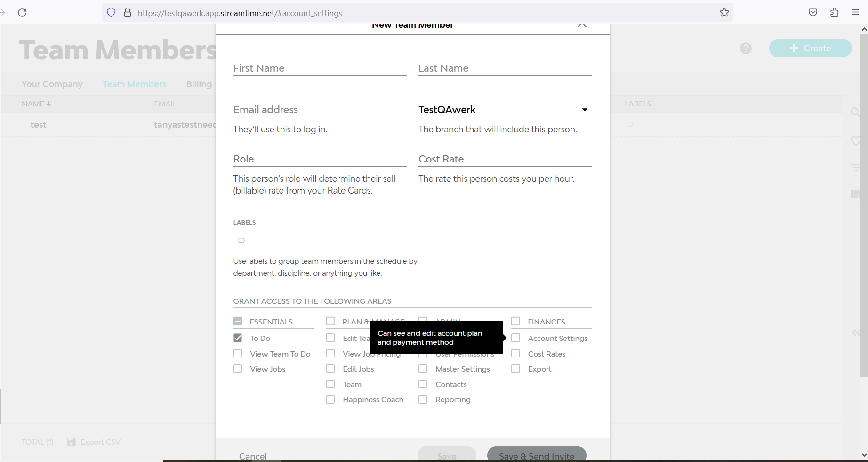
Task: Switch to Team Members tab
Action: point(135,84)
